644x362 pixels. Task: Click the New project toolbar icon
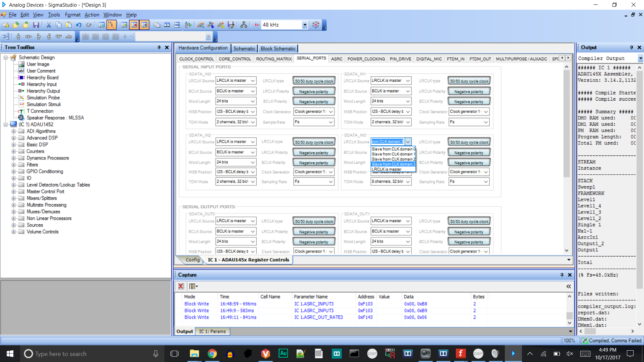pos(6,25)
